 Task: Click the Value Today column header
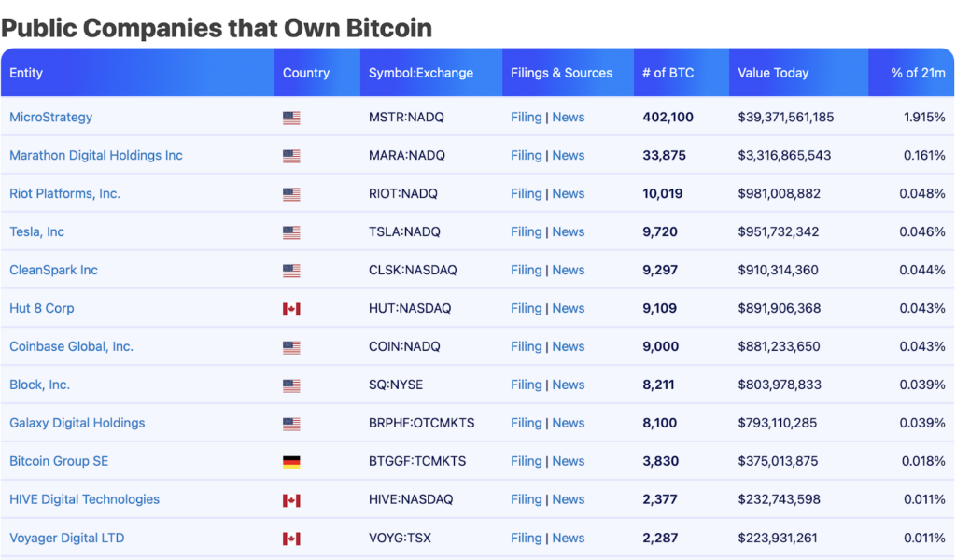coord(773,73)
